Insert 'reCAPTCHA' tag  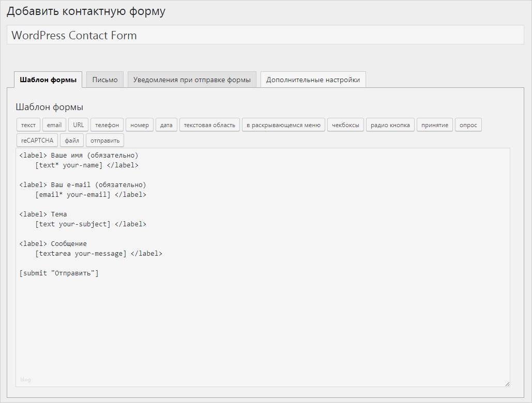37,141
